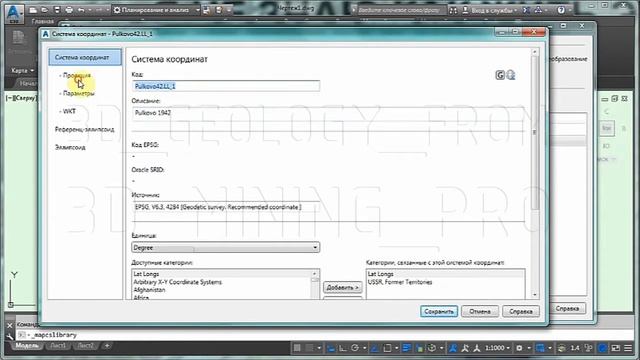
Task: Select 'WKT' in the dialog sidebar
Action: [69, 111]
